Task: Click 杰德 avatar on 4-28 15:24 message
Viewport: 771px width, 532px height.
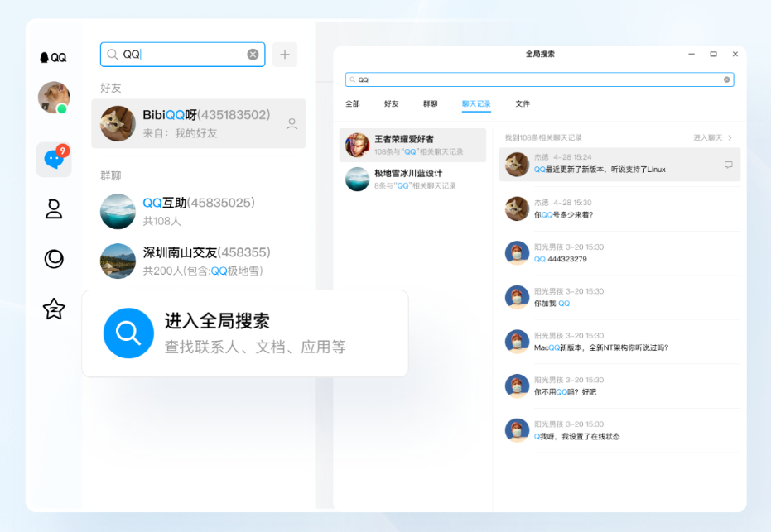Action: pos(517,165)
